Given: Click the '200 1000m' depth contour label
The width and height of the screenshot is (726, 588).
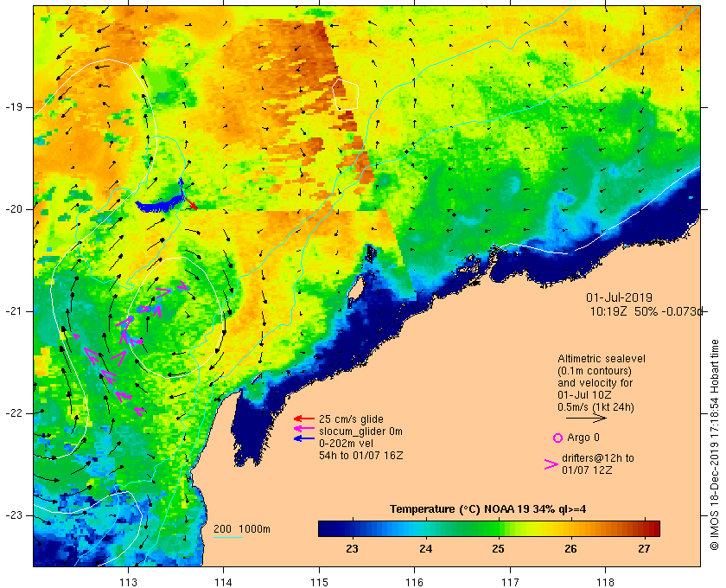Looking at the screenshot, I should (242, 529).
